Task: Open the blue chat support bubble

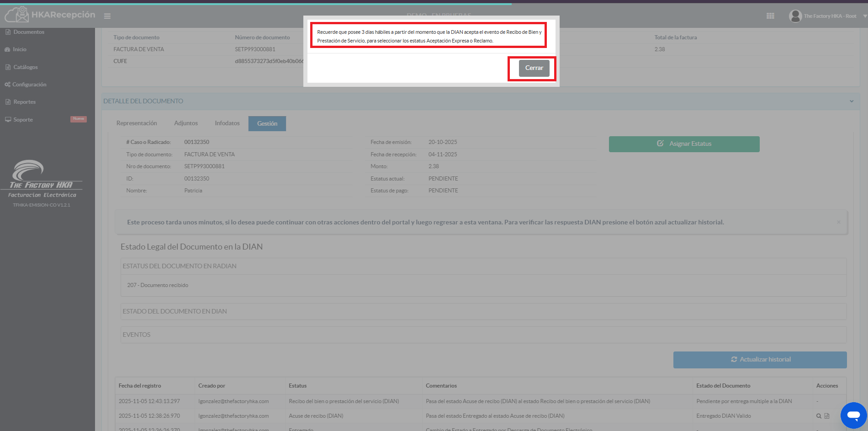Action: click(x=853, y=415)
